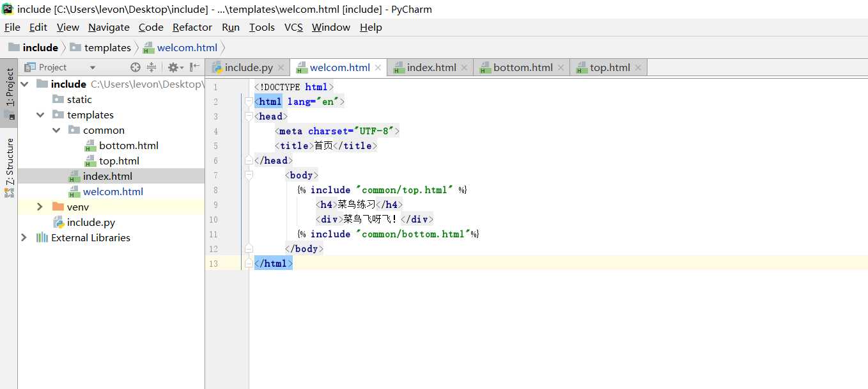Click line number 1 in gutter
868x389 pixels.
pos(215,87)
